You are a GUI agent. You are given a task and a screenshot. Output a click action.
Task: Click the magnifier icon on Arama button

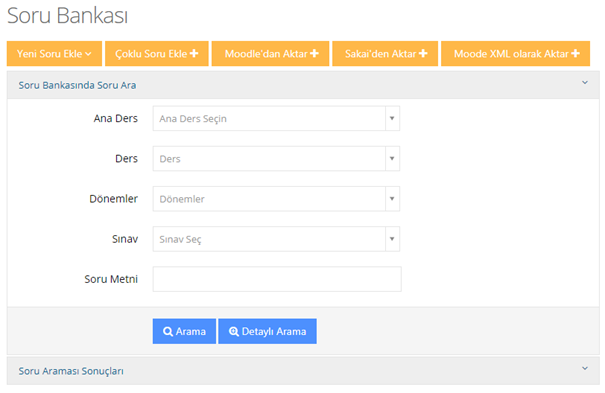click(168, 332)
